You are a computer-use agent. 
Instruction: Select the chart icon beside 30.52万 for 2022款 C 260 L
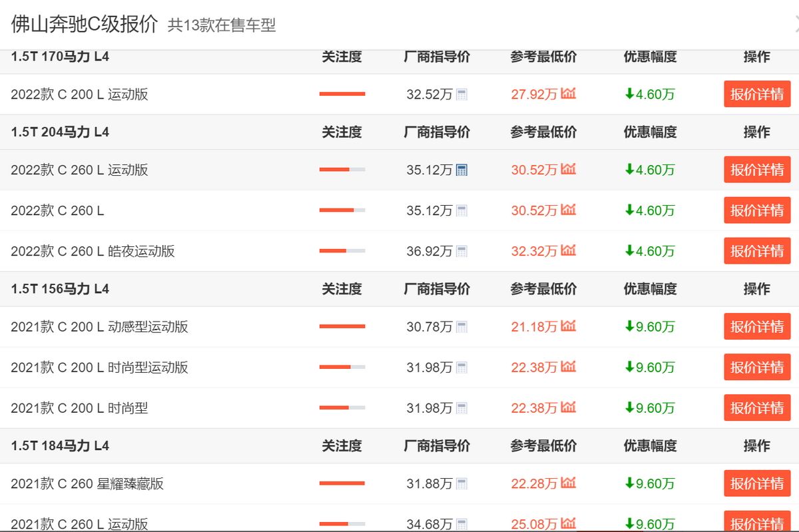567,210
